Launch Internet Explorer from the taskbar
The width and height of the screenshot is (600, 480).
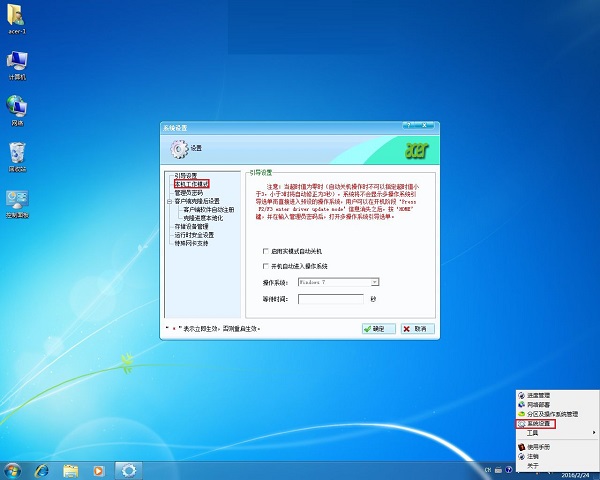click(41, 471)
